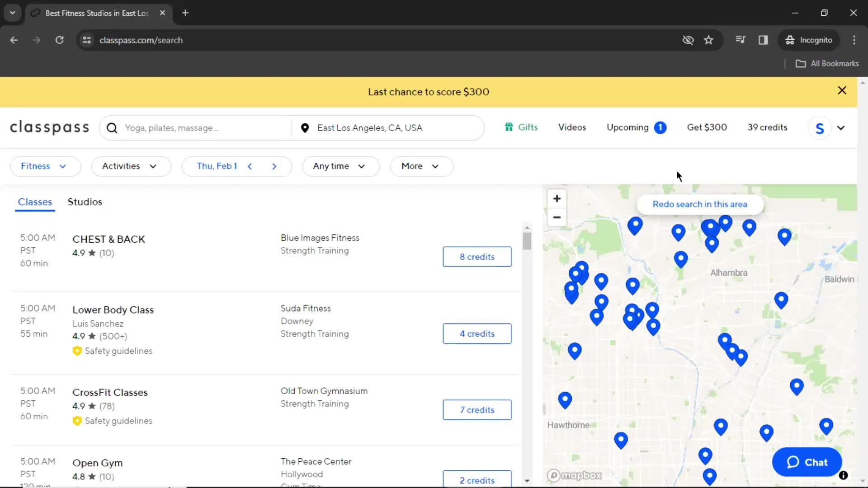Click the Gifts present icon
868x488 pixels.
click(509, 127)
